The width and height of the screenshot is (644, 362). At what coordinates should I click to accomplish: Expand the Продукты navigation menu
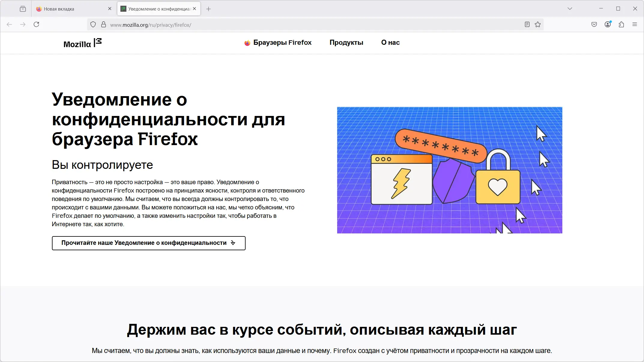[346, 42]
